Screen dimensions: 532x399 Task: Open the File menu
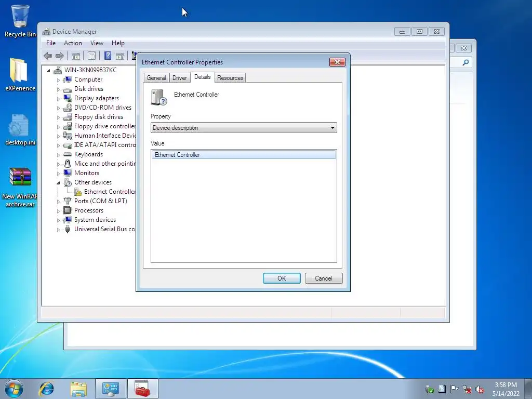point(51,43)
